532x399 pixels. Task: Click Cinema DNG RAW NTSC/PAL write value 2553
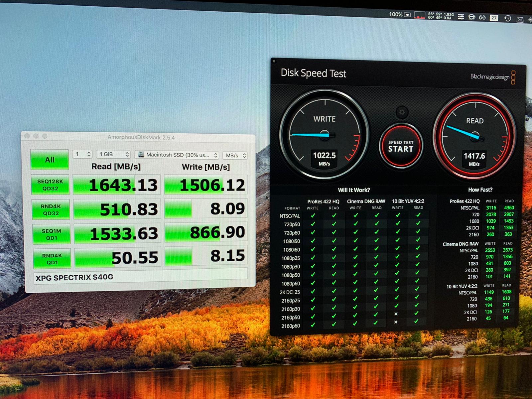[490, 250]
